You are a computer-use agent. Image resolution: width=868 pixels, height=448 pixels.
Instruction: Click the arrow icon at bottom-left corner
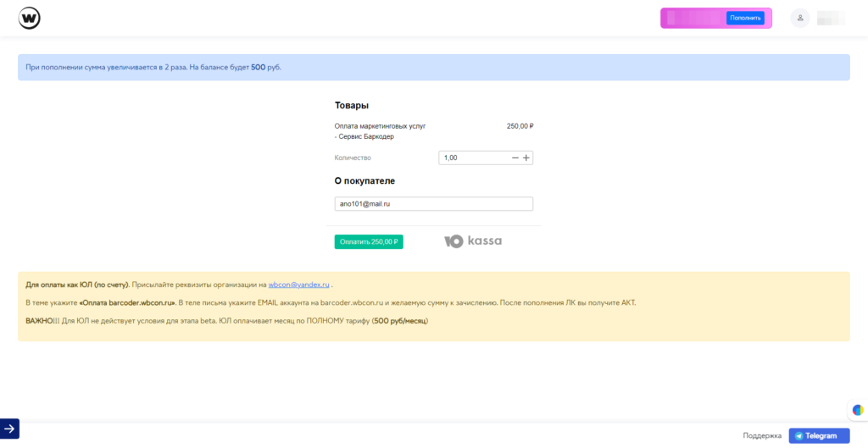(9, 429)
